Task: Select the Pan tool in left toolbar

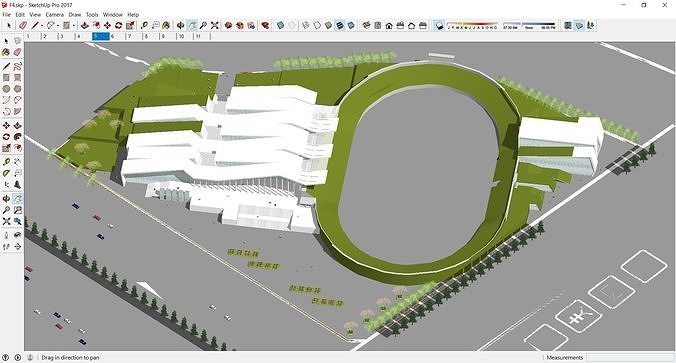Action: pos(18,199)
